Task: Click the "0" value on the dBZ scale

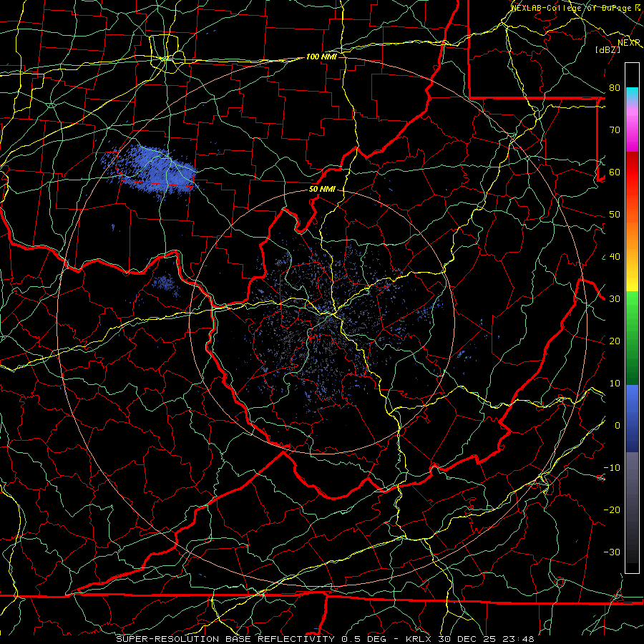Action: click(x=618, y=426)
